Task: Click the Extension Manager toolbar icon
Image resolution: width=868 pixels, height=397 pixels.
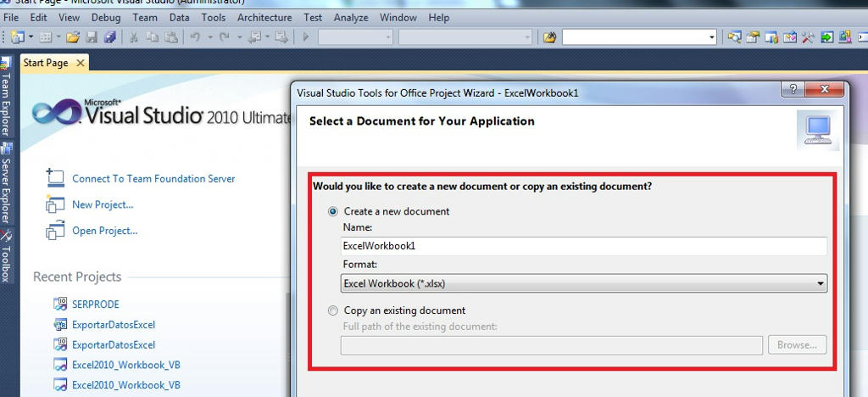Action: click(845, 37)
